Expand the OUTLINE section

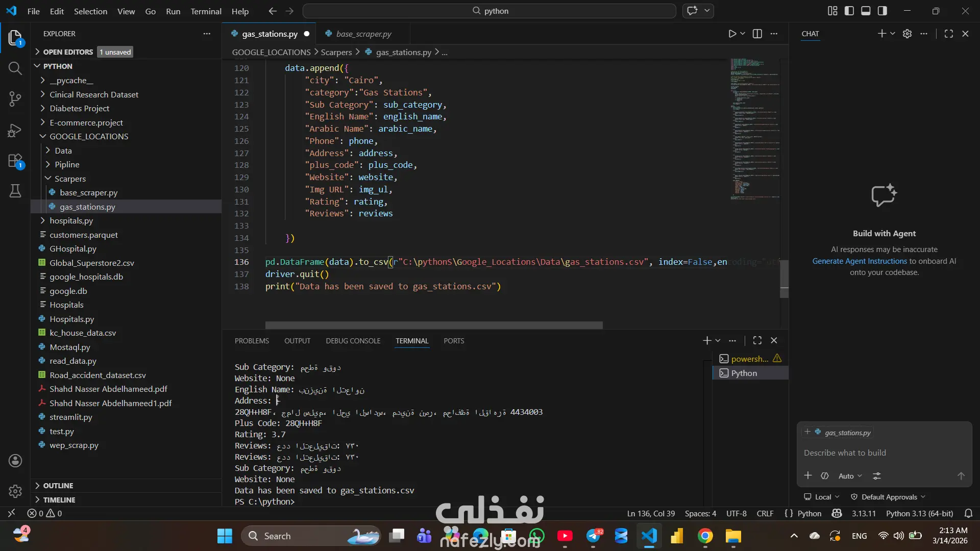(58, 486)
